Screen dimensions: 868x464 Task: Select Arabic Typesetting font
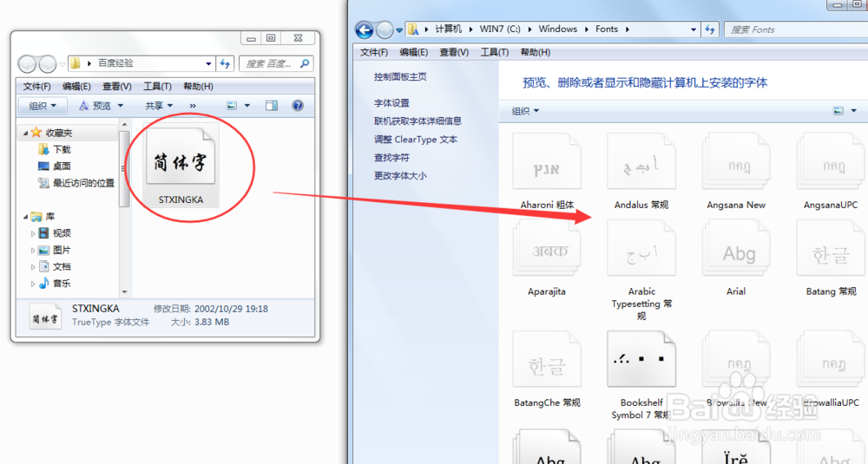[641, 271]
